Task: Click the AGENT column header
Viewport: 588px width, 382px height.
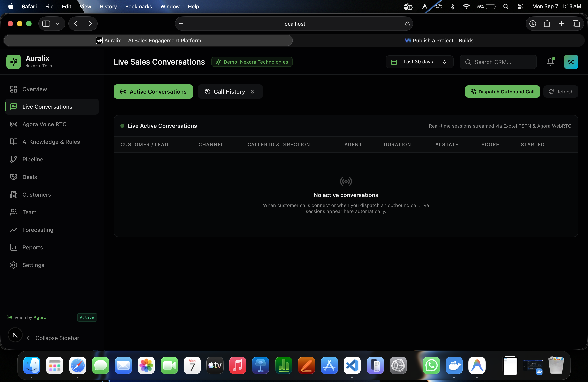Action: (x=353, y=145)
